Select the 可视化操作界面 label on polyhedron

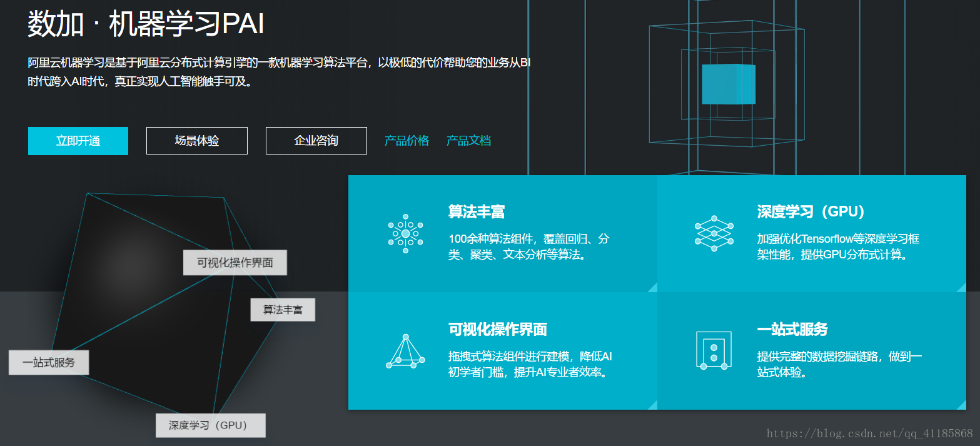(235, 263)
